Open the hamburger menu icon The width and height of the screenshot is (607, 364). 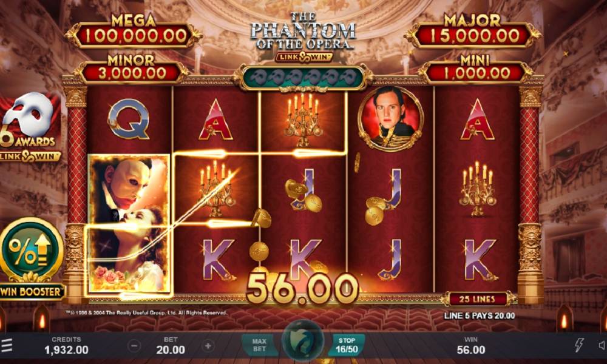tap(7, 345)
